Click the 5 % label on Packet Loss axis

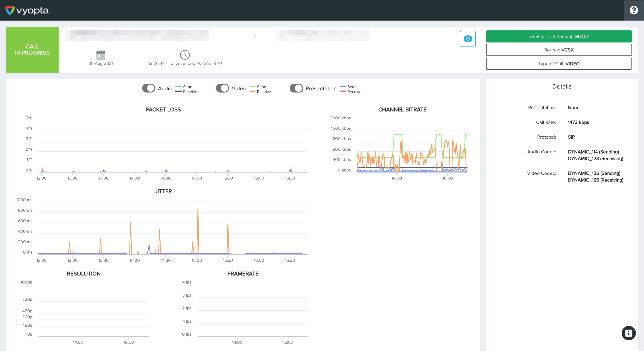29,118
